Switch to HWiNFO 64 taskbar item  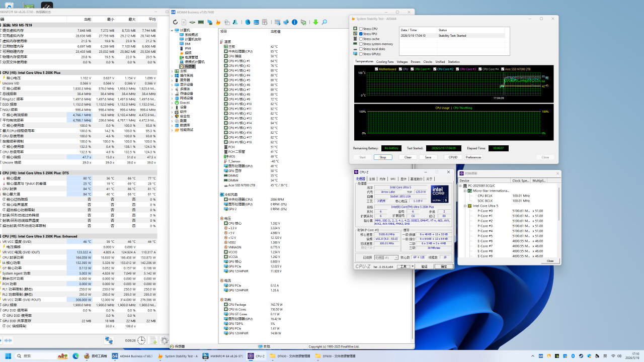coord(223,355)
